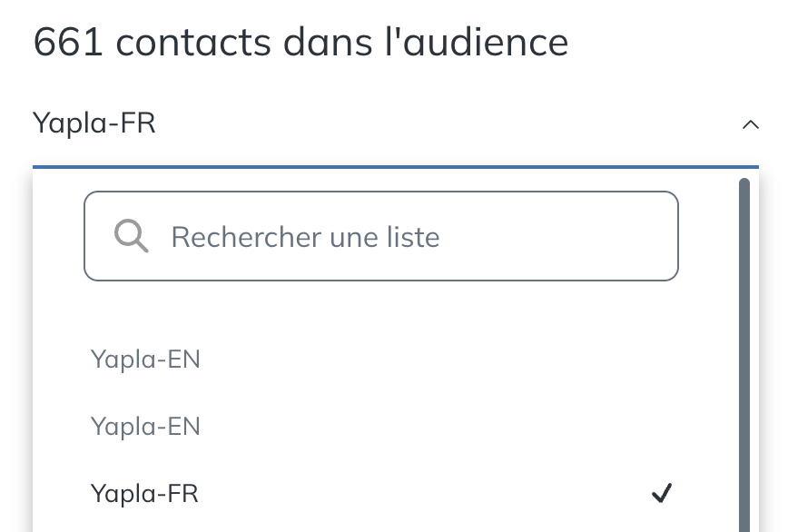Viewport: 788px width, 532px height.
Task: Click the top end of the dropdown scrollbar
Action: click(744, 185)
